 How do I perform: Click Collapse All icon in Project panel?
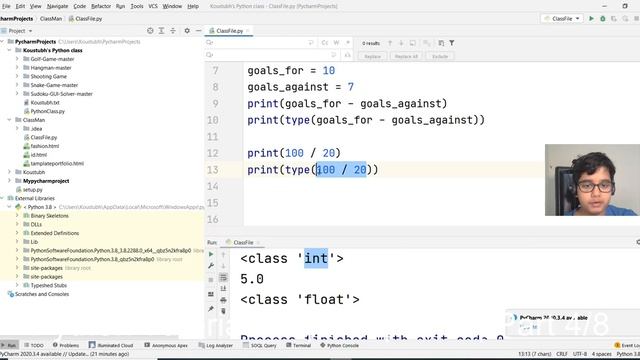(x=173, y=31)
